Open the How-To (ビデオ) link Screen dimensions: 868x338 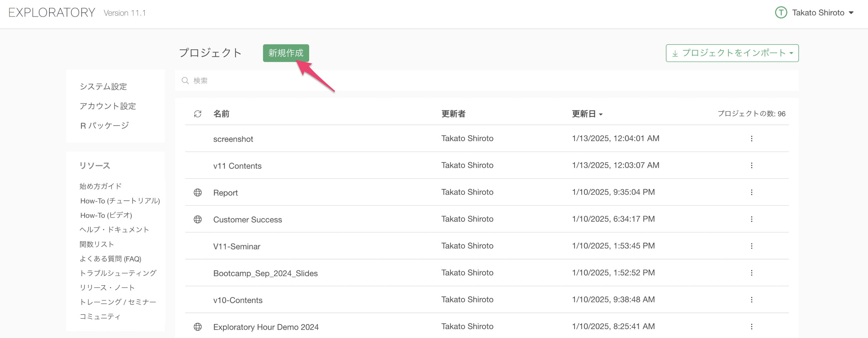pos(106,215)
